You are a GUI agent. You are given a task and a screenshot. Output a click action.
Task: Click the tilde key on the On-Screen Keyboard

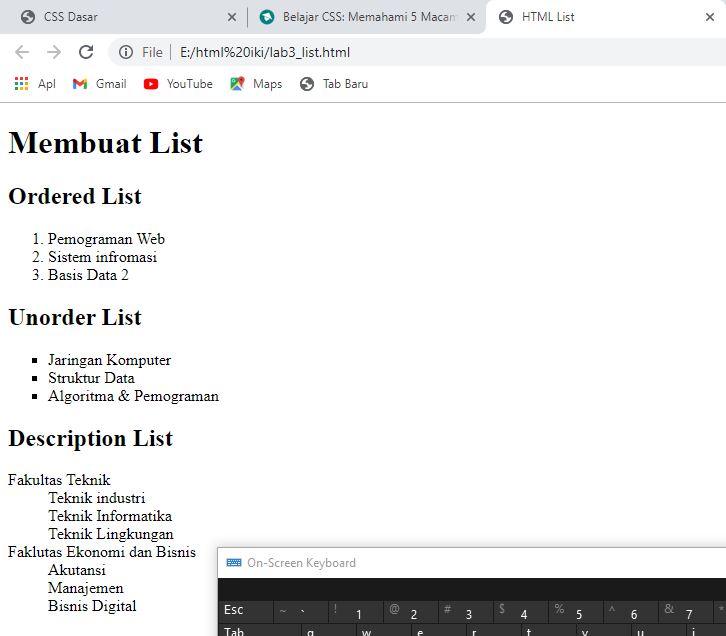tap(300, 611)
